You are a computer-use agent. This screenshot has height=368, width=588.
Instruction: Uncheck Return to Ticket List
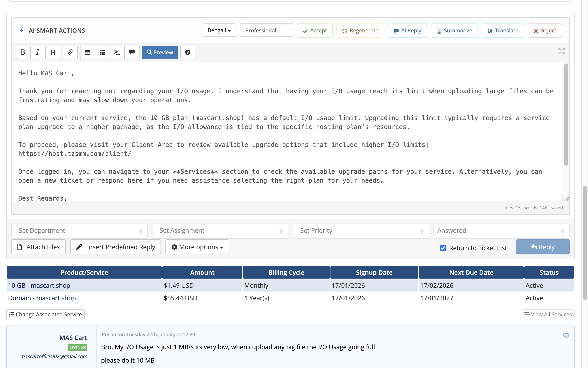443,247
